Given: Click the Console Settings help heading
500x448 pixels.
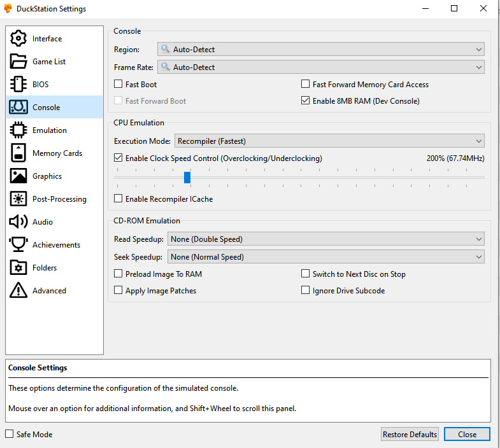Looking at the screenshot, I should pos(38,368).
